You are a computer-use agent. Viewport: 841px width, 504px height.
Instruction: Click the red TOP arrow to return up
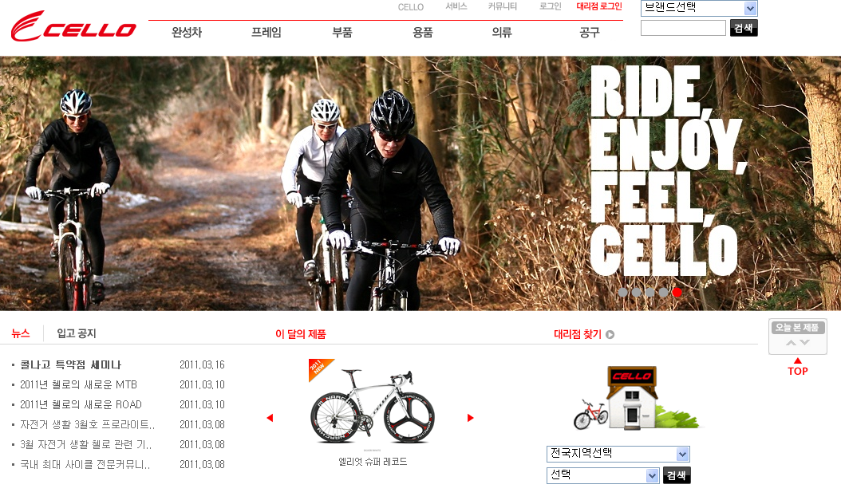point(798,368)
